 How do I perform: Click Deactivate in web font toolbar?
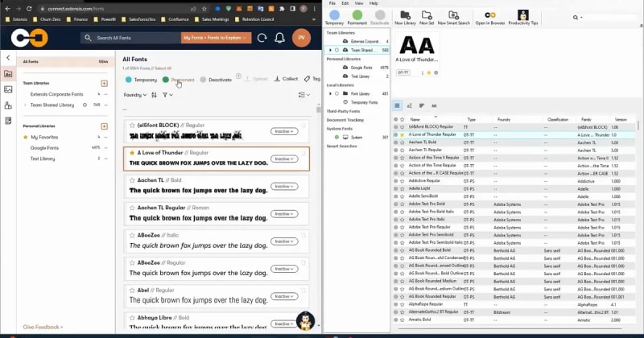click(216, 80)
